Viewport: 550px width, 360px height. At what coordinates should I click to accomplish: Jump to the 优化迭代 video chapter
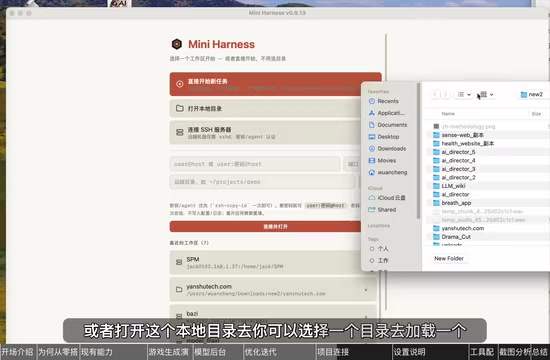[279, 352]
